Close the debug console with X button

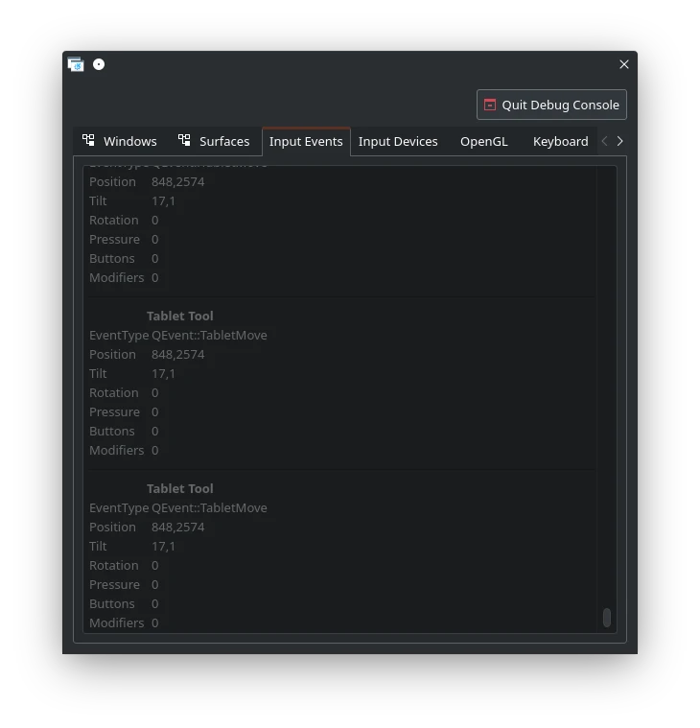tap(624, 64)
